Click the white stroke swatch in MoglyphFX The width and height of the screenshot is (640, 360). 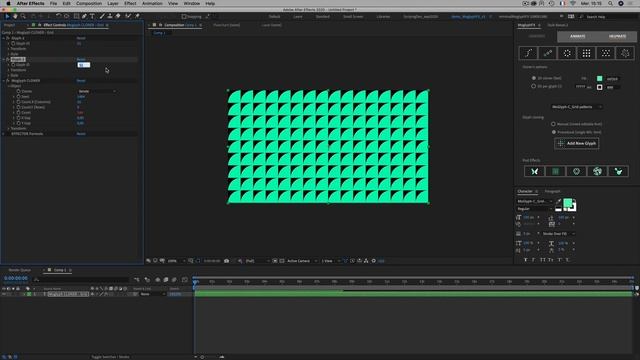[x=599, y=87]
